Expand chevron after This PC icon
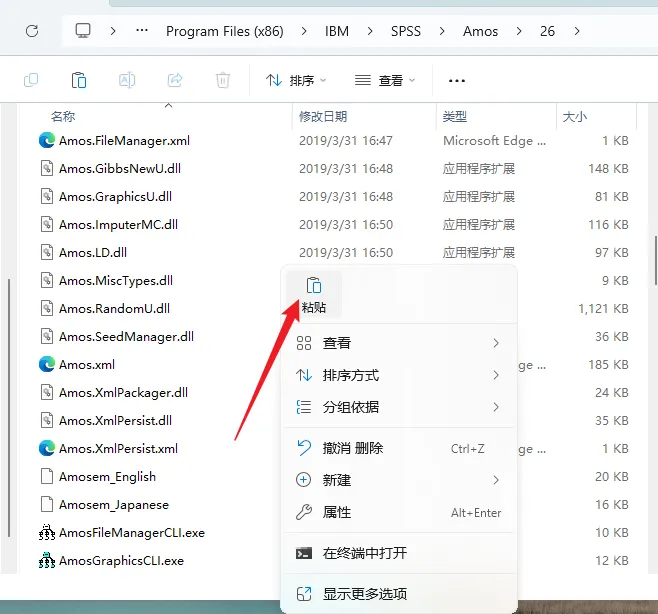 tap(112, 31)
